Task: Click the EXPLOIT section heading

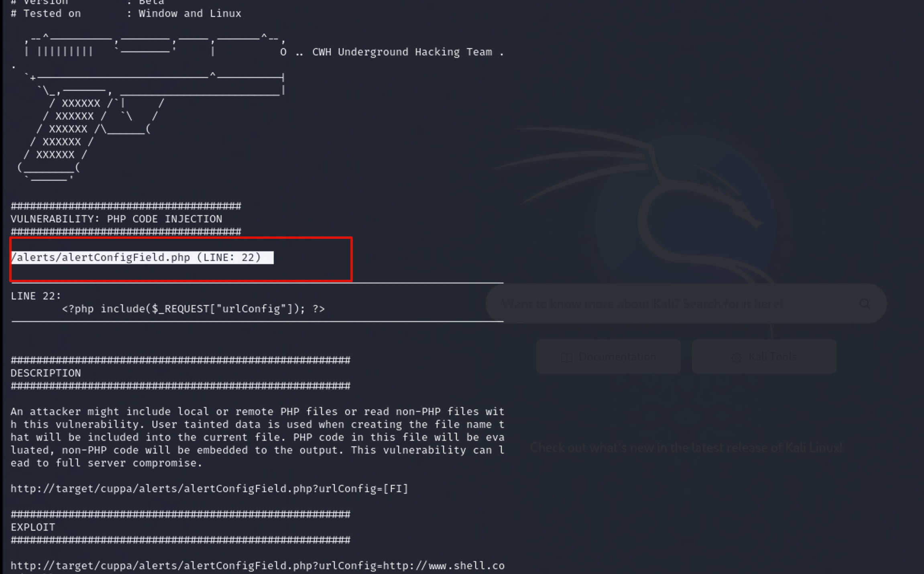Action: click(x=33, y=527)
